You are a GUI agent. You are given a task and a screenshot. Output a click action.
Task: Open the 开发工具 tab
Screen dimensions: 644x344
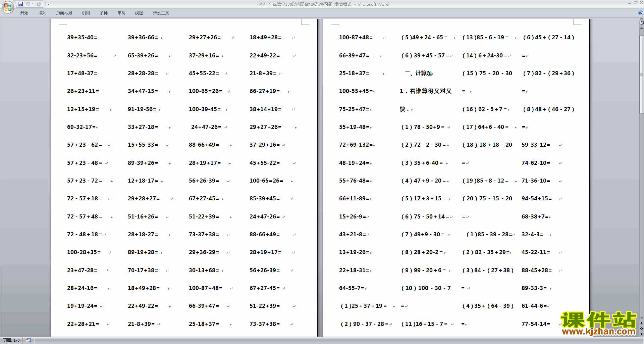click(x=161, y=13)
